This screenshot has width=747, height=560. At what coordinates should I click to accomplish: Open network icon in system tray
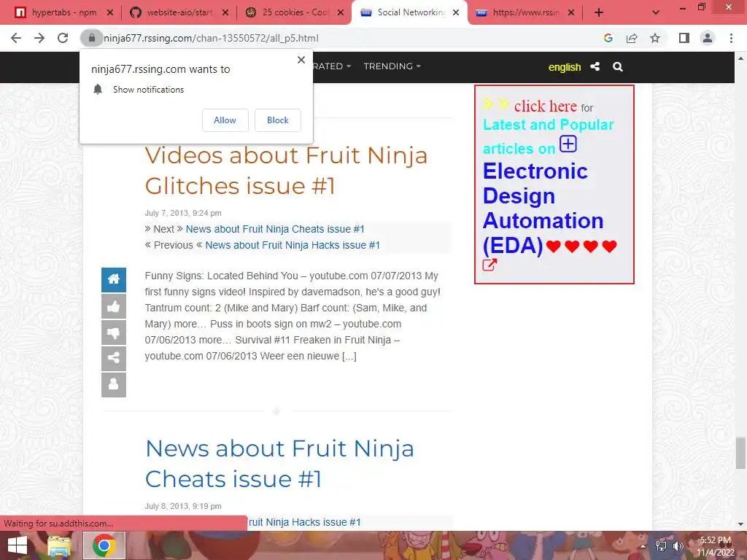click(x=660, y=546)
